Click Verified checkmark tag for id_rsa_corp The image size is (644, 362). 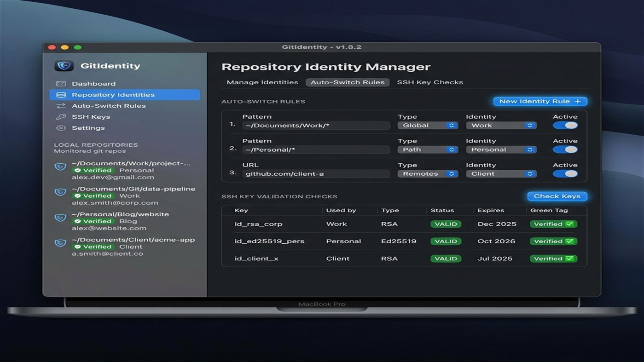tap(553, 224)
